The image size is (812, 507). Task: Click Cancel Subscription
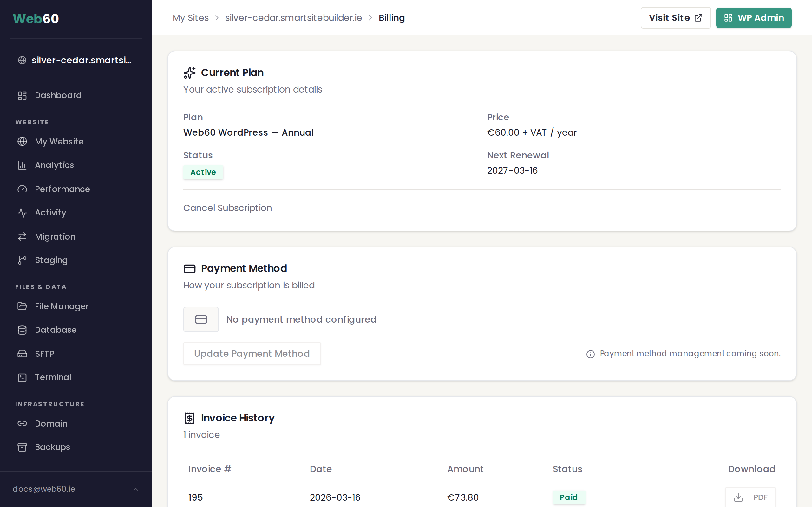pos(227,208)
